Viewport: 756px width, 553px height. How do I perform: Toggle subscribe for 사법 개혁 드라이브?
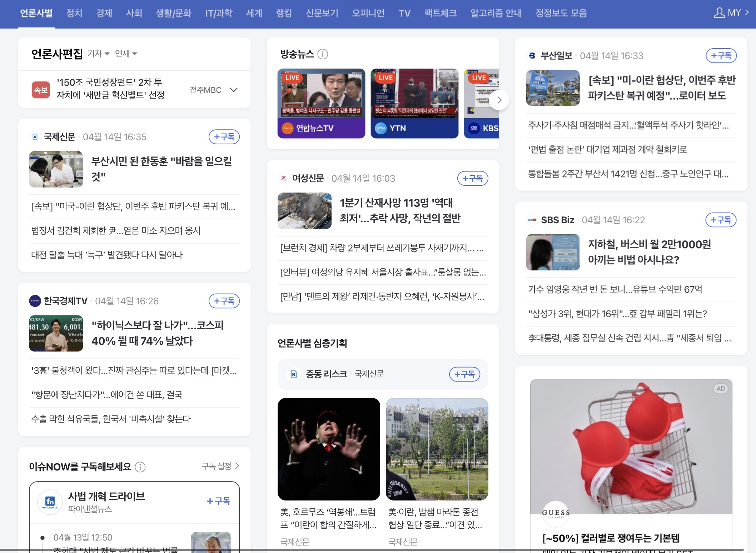click(218, 501)
